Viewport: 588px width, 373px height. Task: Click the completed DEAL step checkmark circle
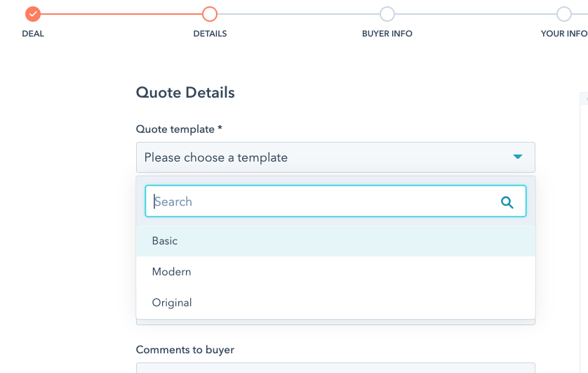tap(32, 14)
